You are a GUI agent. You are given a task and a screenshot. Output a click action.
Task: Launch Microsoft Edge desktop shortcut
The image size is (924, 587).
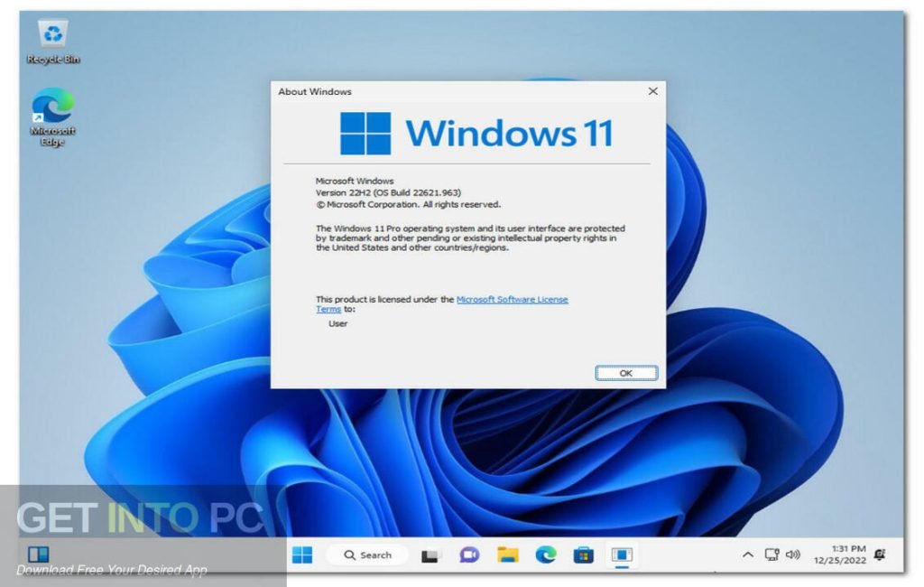point(52,113)
